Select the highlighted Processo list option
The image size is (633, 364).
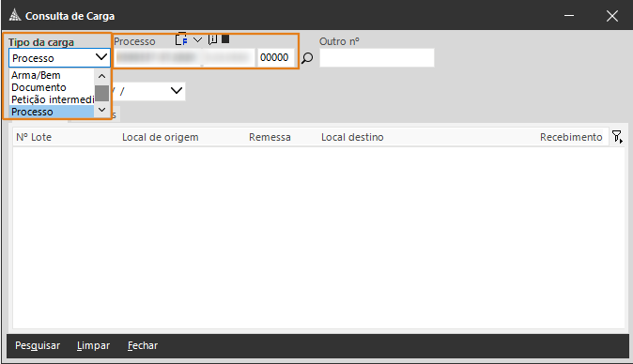point(52,112)
